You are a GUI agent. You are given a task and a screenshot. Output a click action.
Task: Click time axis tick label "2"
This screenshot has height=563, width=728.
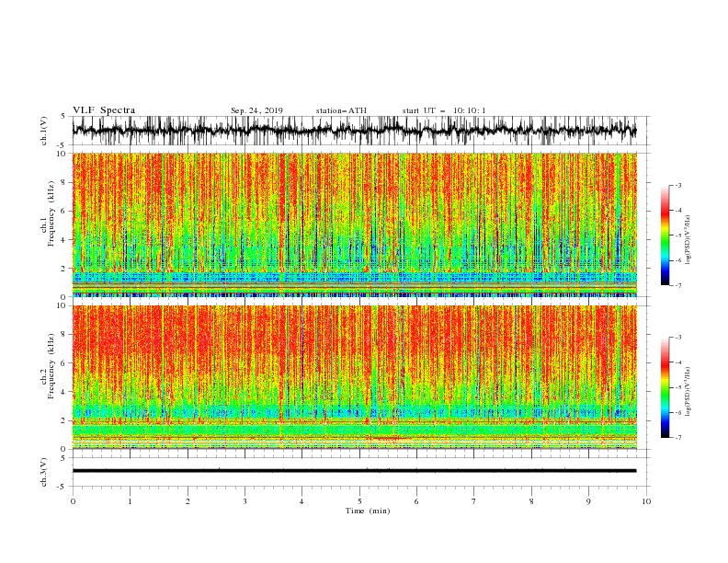pos(188,501)
